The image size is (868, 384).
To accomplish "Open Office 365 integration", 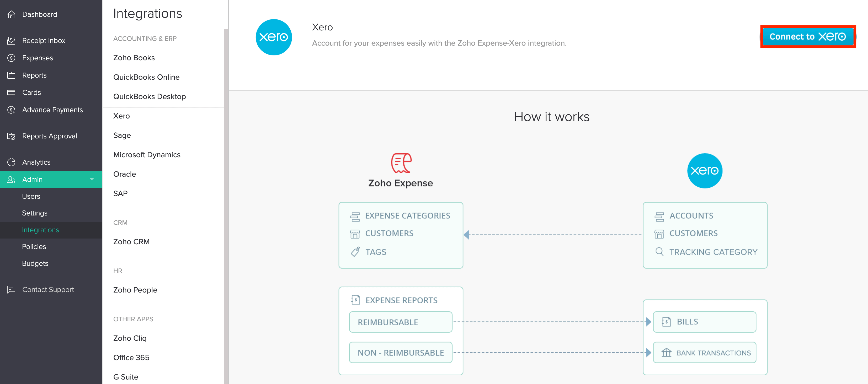I will [x=131, y=357].
